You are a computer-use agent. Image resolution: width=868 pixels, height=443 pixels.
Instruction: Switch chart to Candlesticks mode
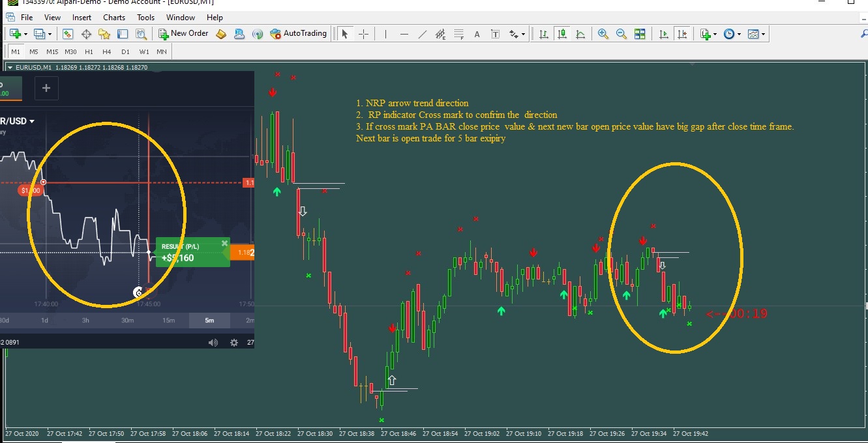point(561,34)
